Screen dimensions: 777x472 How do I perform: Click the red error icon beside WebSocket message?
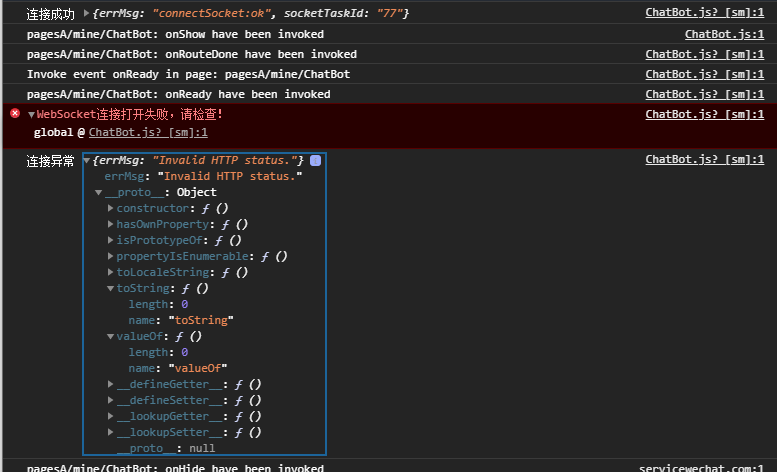coord(15,113)
